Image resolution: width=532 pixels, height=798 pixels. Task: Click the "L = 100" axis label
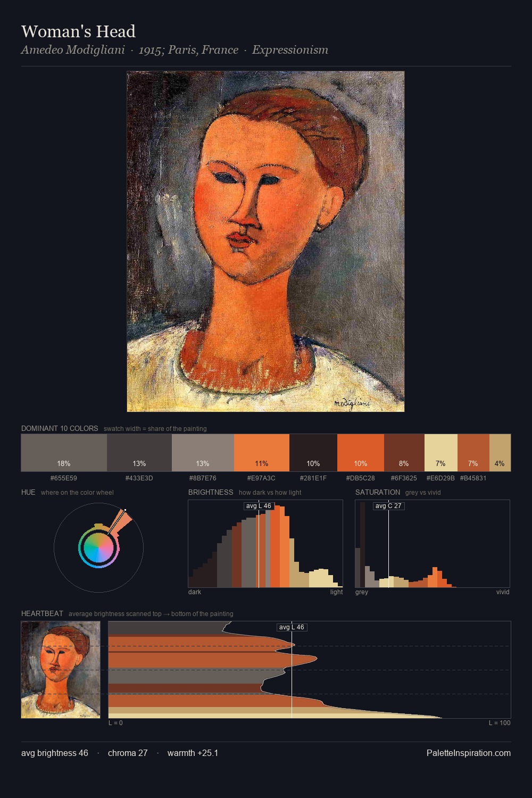click(x=500, y=723)
